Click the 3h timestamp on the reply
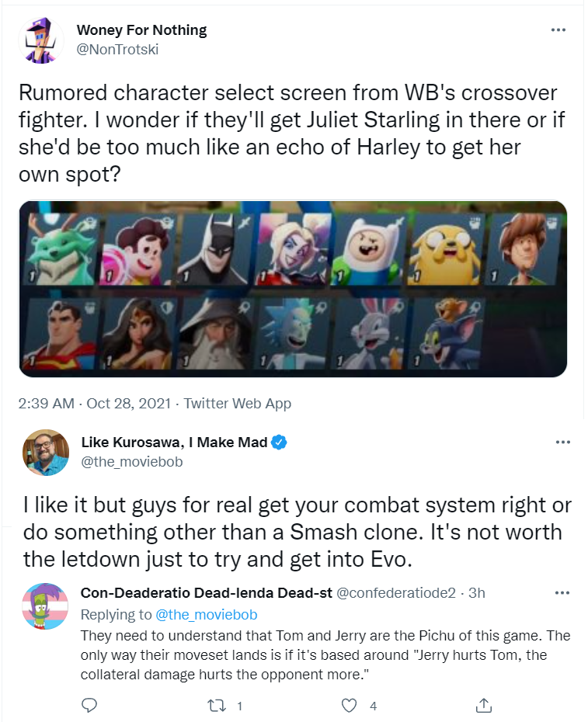Viewport: 588px width, 722px height. pos(477,592)
